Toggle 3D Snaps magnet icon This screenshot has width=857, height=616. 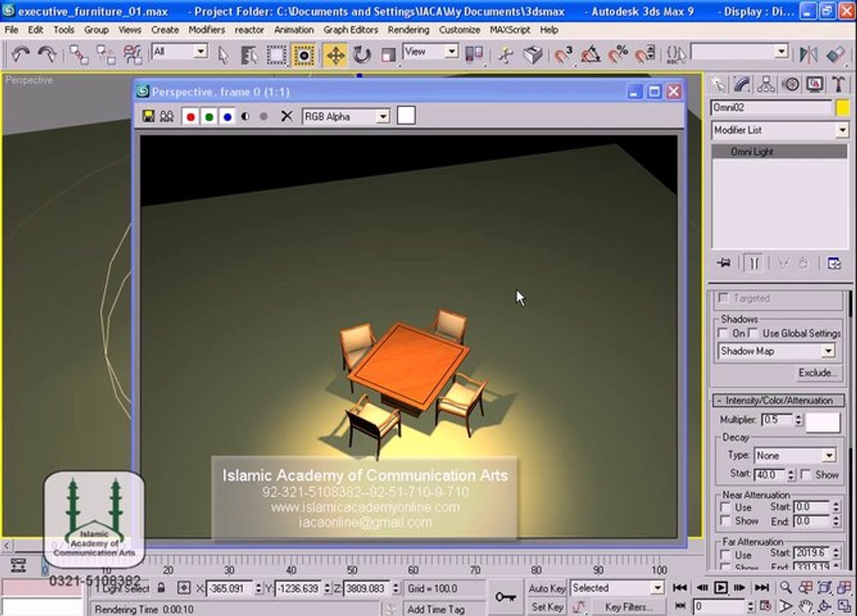563,55
